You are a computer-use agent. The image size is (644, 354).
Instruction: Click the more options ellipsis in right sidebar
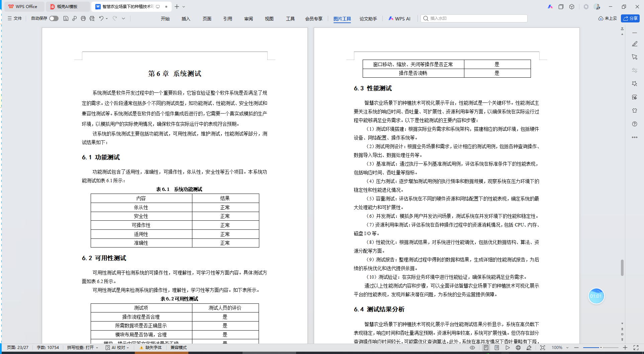click(x=635, y=137)
